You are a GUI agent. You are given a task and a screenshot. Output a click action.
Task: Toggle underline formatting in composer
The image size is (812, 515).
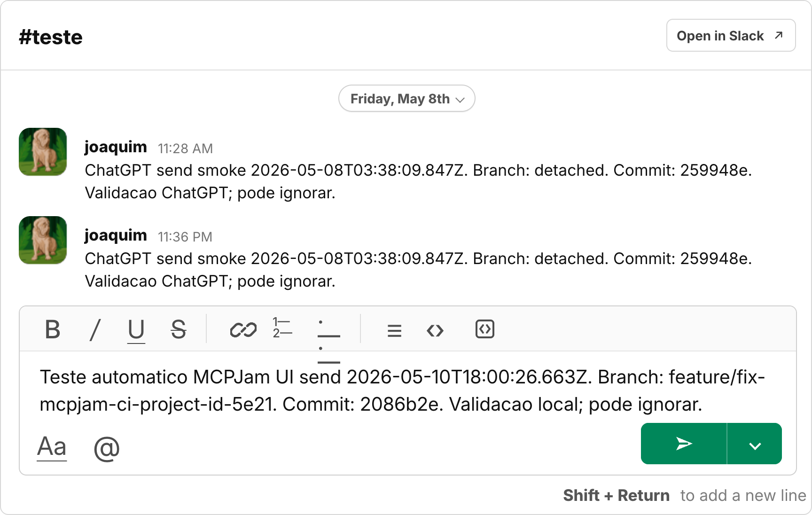(x=136, y=330)
